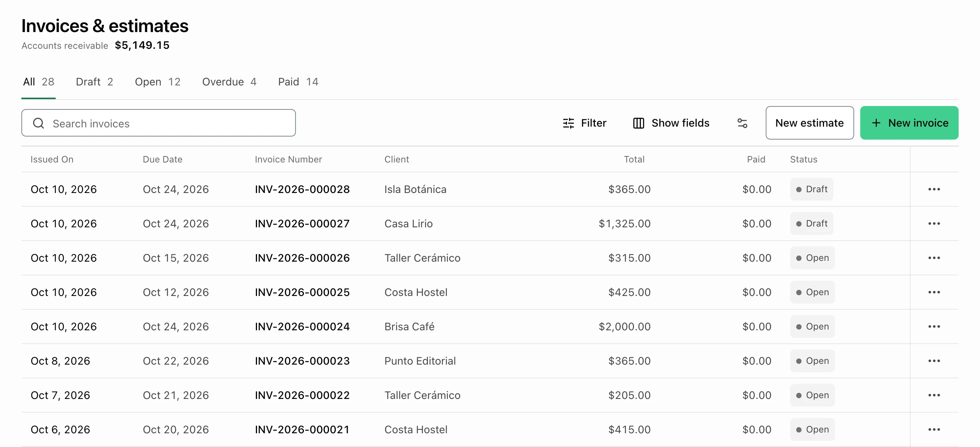The width and height of the screenshot is (980, 447).
Task: Switch to the Paid tab
Action: pos(298,82)
